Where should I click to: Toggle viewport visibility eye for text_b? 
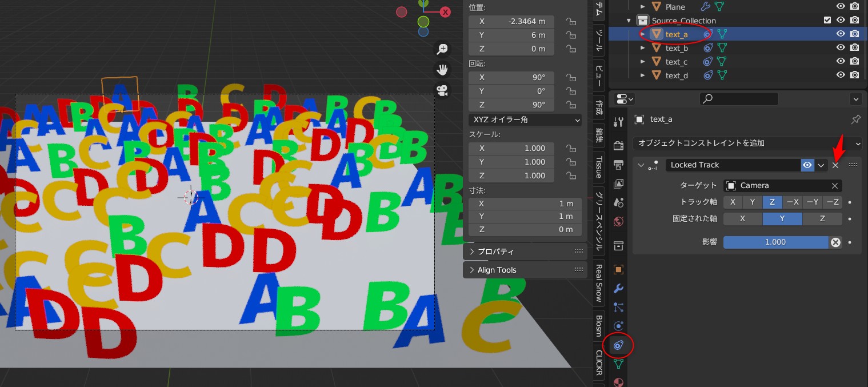[x=841, y=47]
